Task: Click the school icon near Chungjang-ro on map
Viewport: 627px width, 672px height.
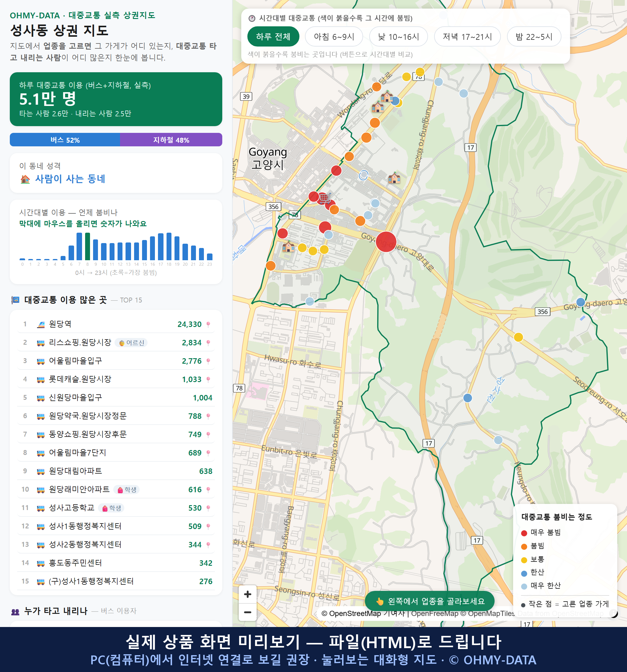Action: (x=394, y=178)
